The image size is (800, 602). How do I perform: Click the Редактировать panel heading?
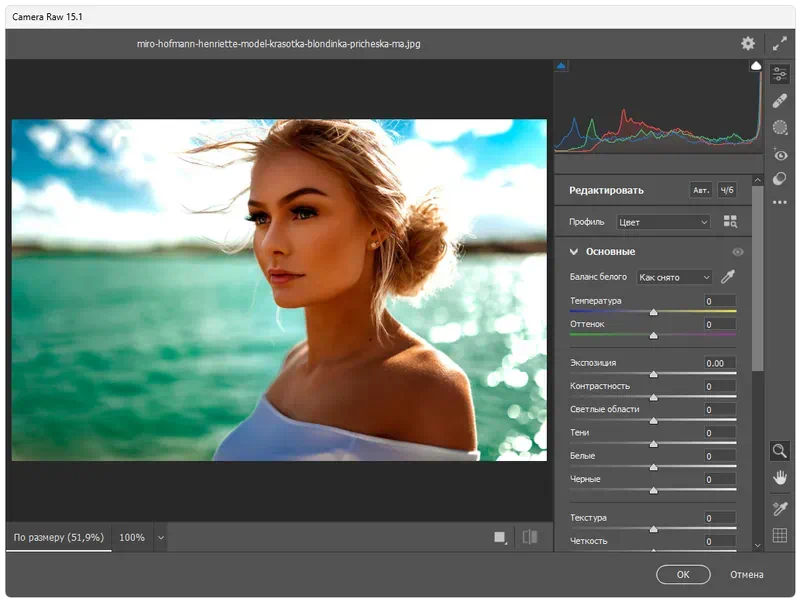pyautogui.click(x=606, y=190)
